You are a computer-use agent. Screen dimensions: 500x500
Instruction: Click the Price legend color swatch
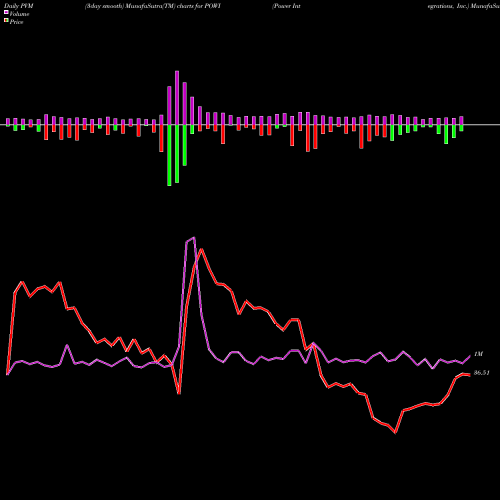6,21
